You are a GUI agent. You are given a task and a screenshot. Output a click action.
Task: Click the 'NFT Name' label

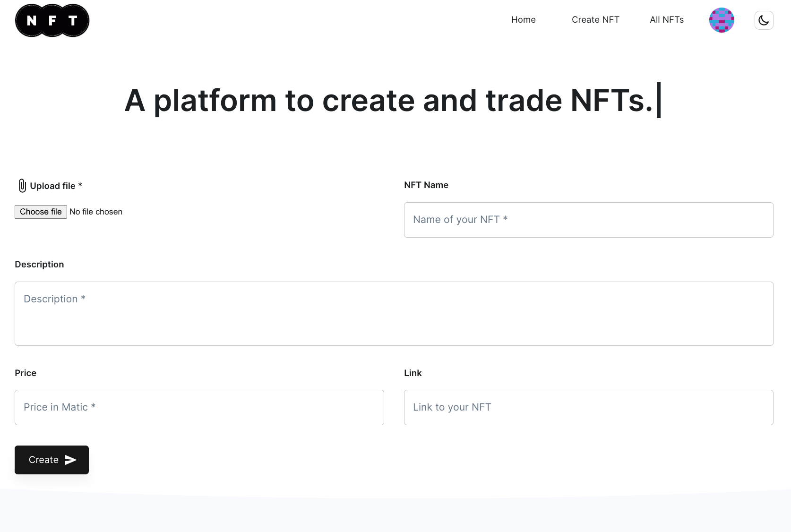tap(426, 185)
